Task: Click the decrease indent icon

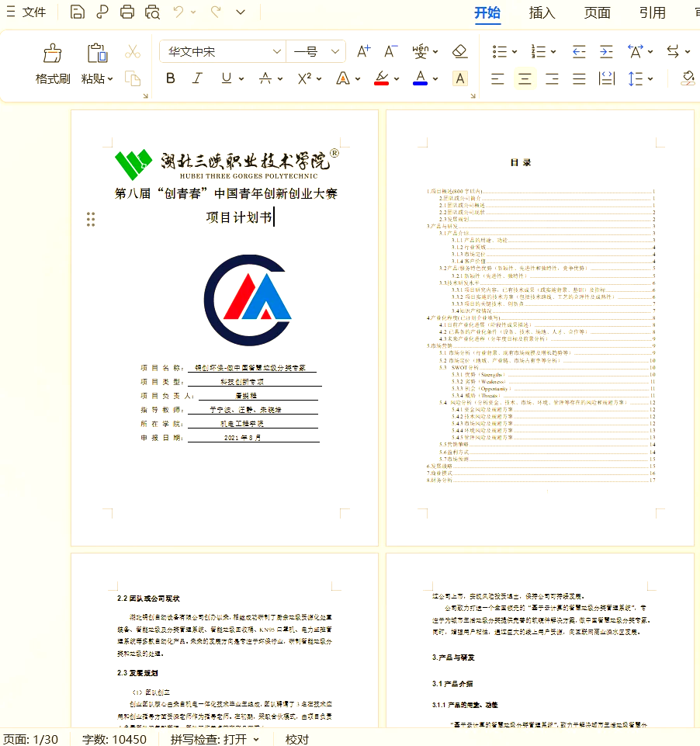Action: tap(579, 51)
